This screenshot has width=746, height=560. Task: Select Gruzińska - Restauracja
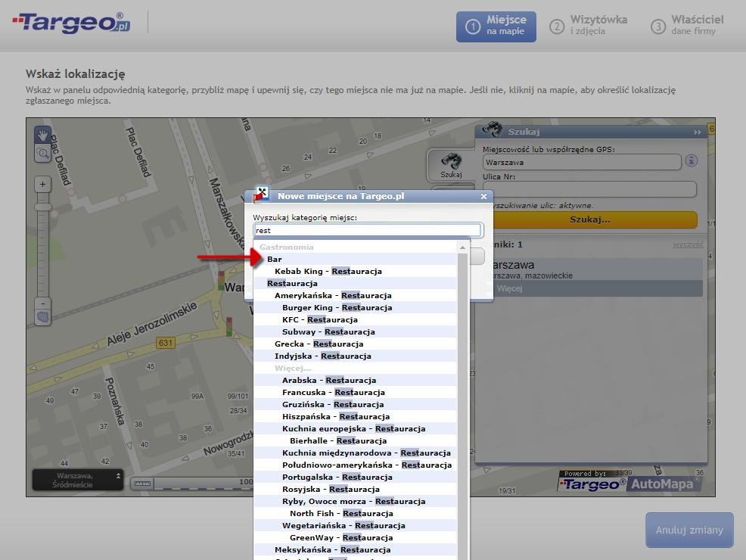pos(355,405)
